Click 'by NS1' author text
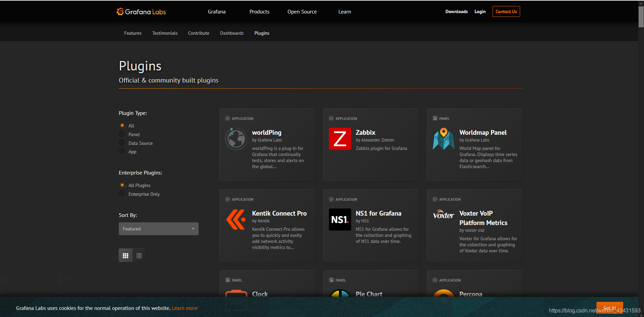Viewport: 644px width, 317px height. (x=362, y=221)
